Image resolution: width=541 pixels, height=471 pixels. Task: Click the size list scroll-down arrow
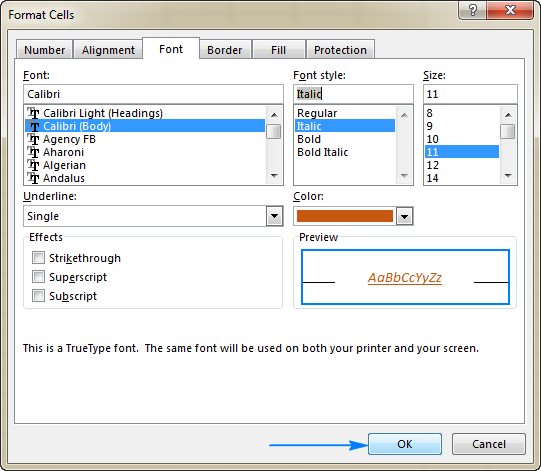(508, 176)
